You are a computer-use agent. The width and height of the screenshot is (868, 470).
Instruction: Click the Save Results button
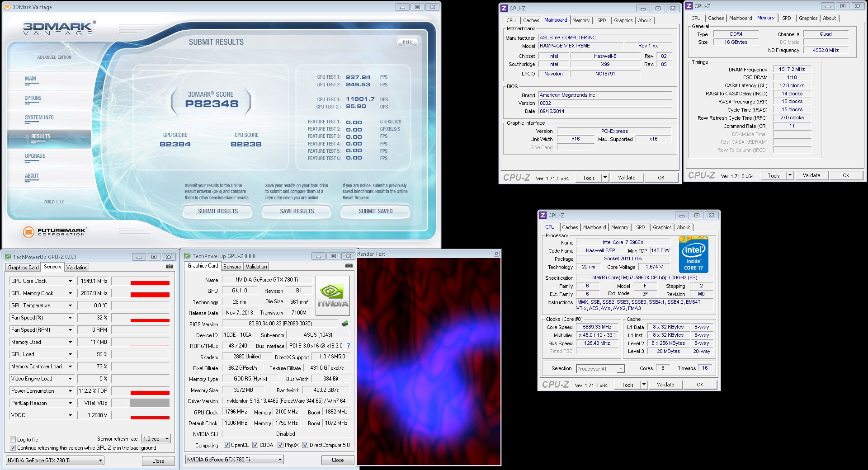point(297,211)
